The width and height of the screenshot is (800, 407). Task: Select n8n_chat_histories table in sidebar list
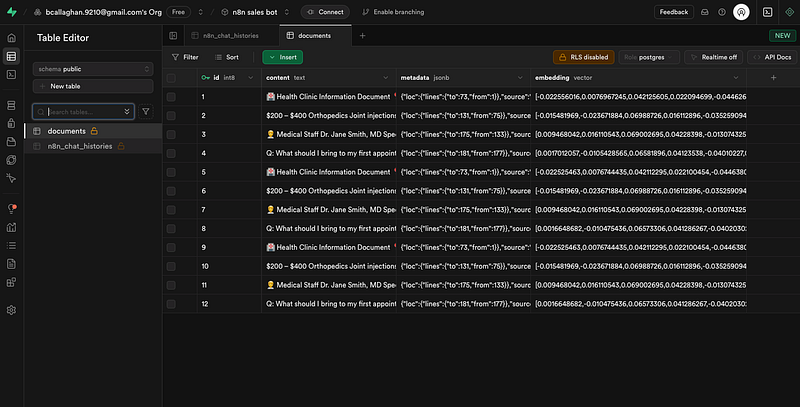[80, 146]
